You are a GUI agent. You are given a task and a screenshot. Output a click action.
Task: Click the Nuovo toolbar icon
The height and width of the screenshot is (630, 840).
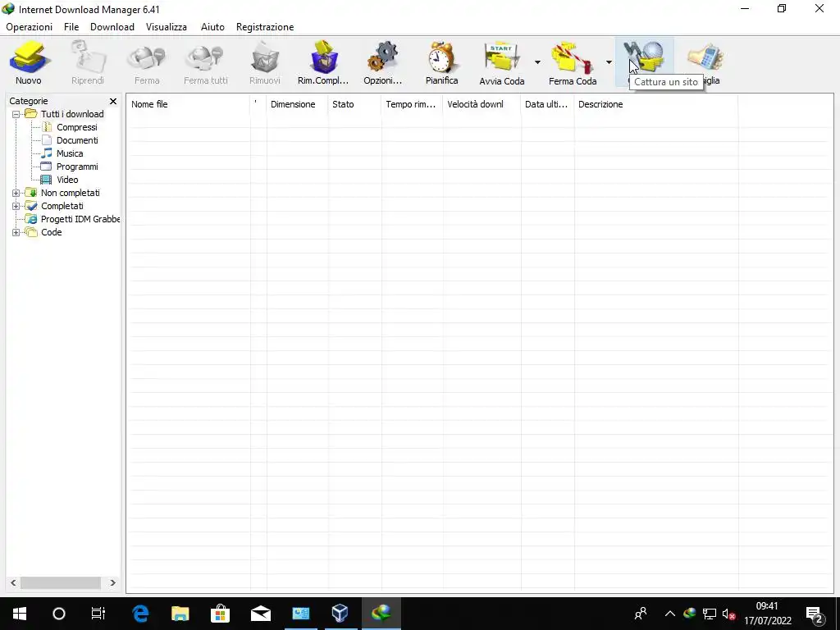click(x=29, y=57)
